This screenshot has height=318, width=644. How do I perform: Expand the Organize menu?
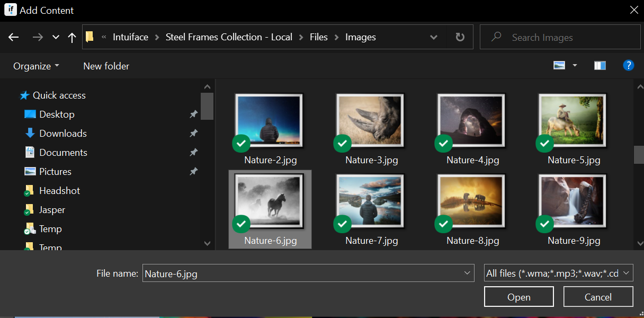35,66
